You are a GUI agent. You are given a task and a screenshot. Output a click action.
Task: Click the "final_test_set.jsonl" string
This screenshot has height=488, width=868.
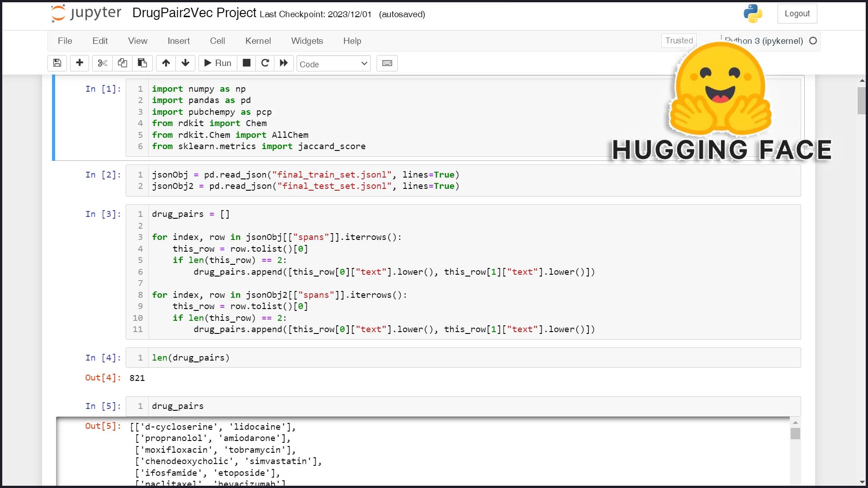click(x=335, y=186)
